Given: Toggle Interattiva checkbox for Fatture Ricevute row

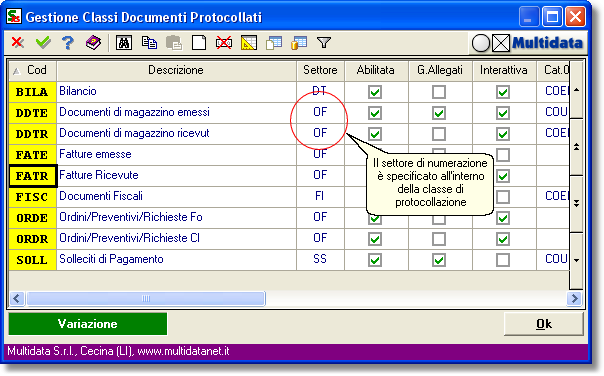Looking at the screenshot, I should [503, 176].
